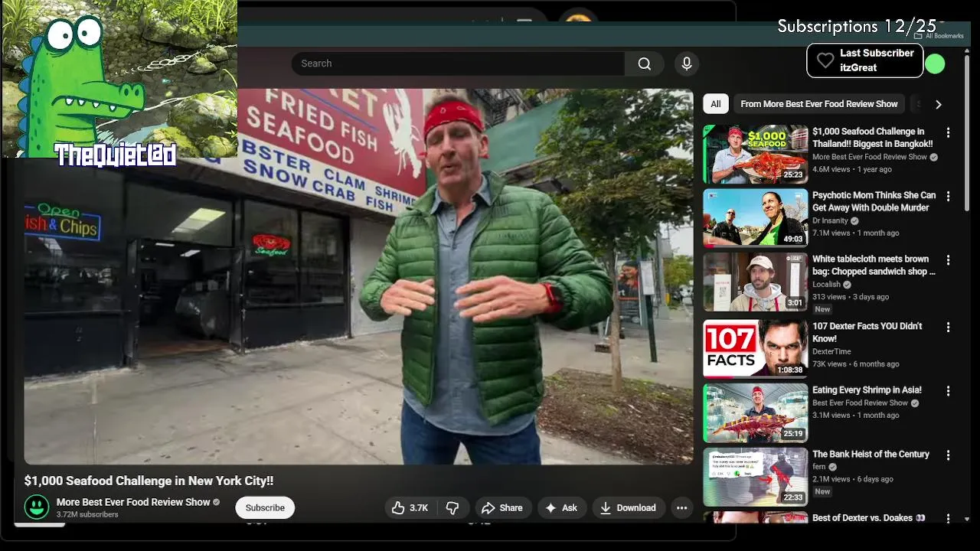
Task: Open title 'Psychotic Mom Thinks She Can Get Away'
Action: point(874,201)
